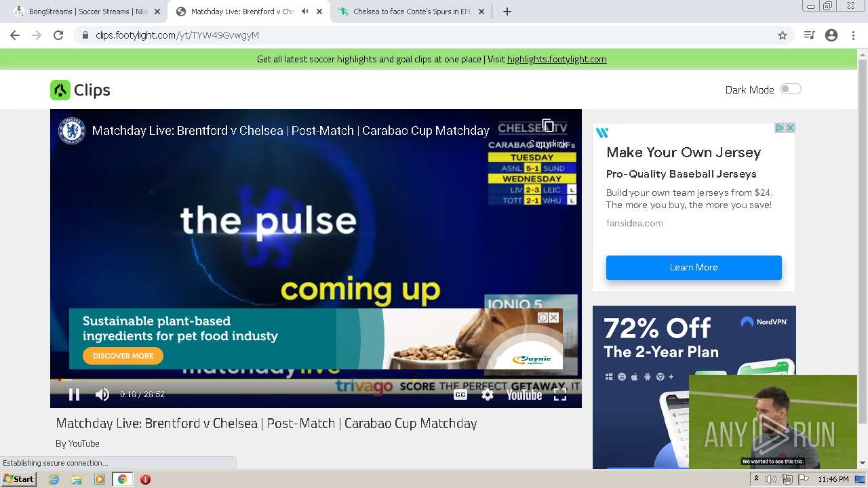Click the site info lock icon

tap(85, 35)
